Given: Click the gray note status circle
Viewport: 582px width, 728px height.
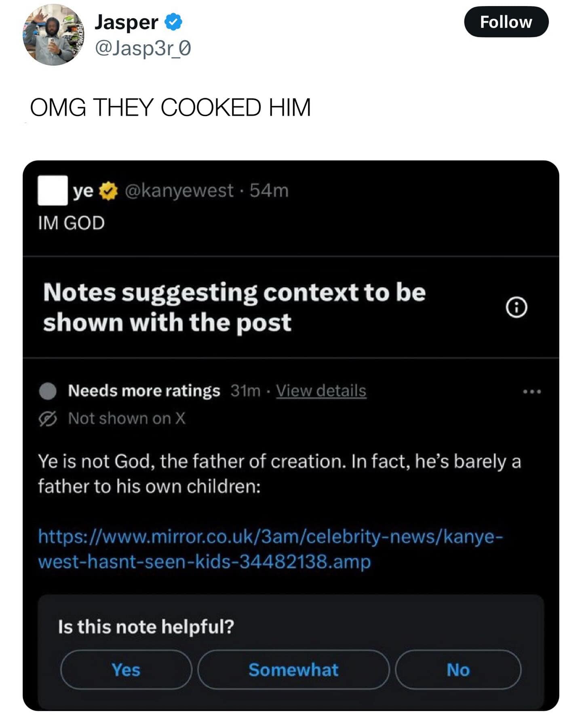Looking at the screenshot, I should [x=48, y=391].
